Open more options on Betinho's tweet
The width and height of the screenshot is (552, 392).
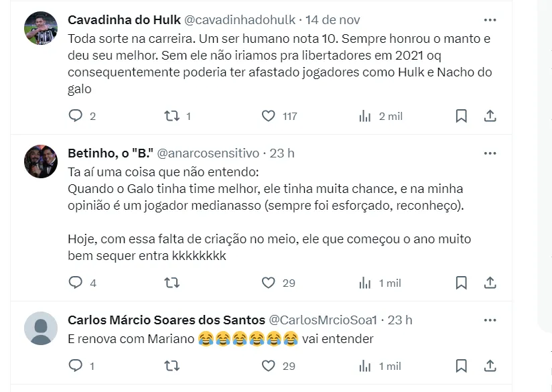point(490,153)
